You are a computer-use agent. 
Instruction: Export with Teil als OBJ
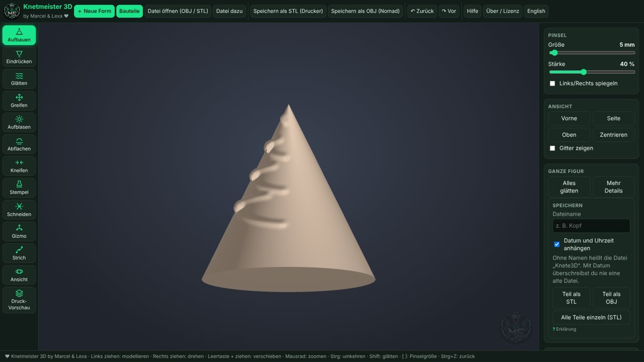[611, 298]
